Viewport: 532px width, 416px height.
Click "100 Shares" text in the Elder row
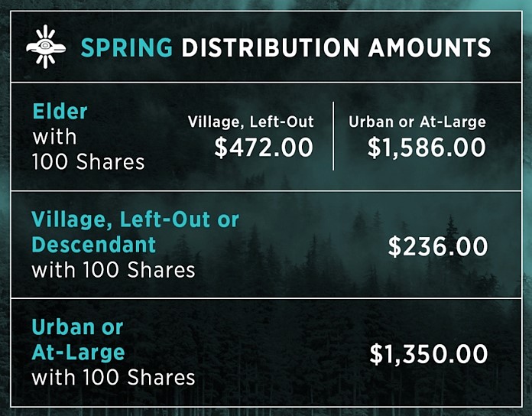click(x=88, y=162)
